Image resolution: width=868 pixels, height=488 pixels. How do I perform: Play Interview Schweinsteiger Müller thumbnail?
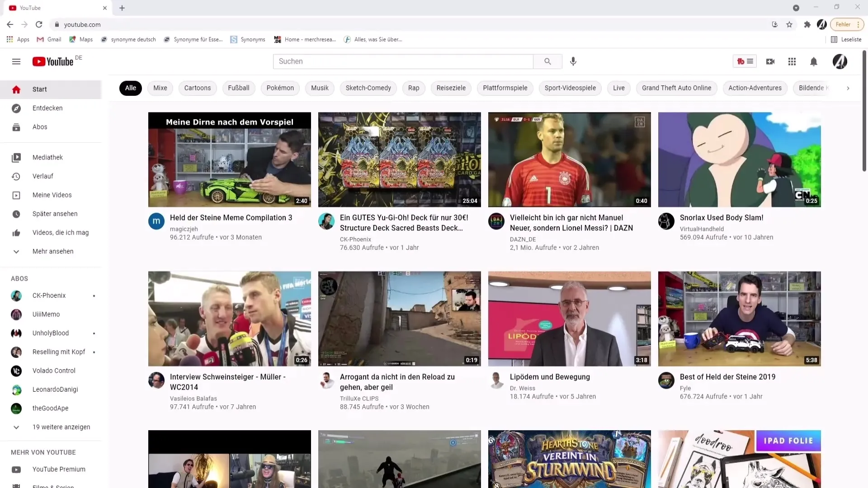230,319
